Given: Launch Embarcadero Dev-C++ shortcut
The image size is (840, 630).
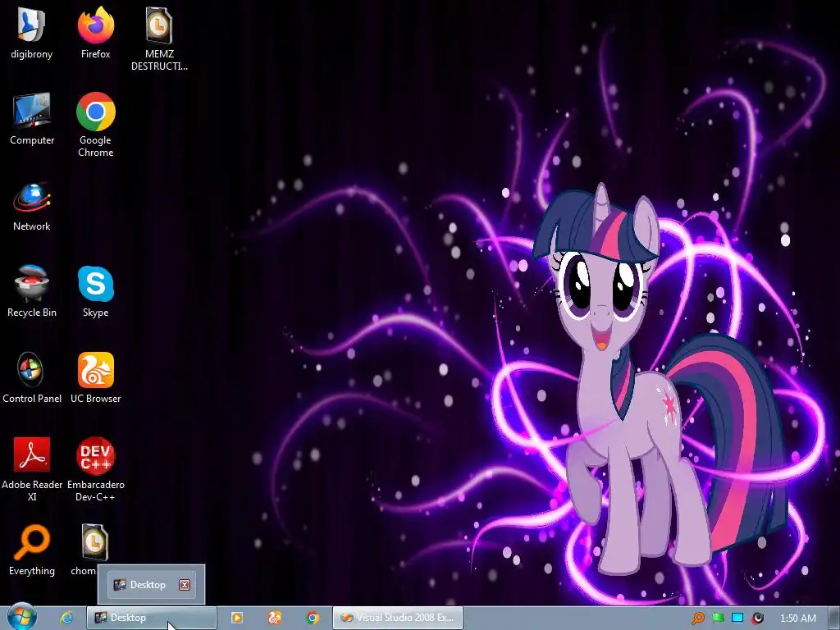Looking at the screenshot, I should [x=95, y=469].
